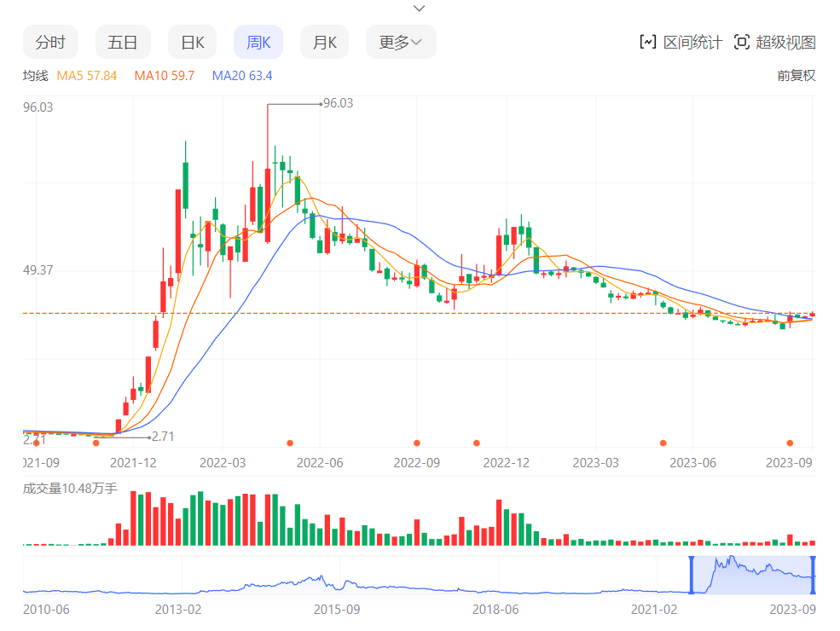The width and height of the screenshot is (840, 631).
Task: Switch to the 五日 chart tab
Action: pos(123,42)
